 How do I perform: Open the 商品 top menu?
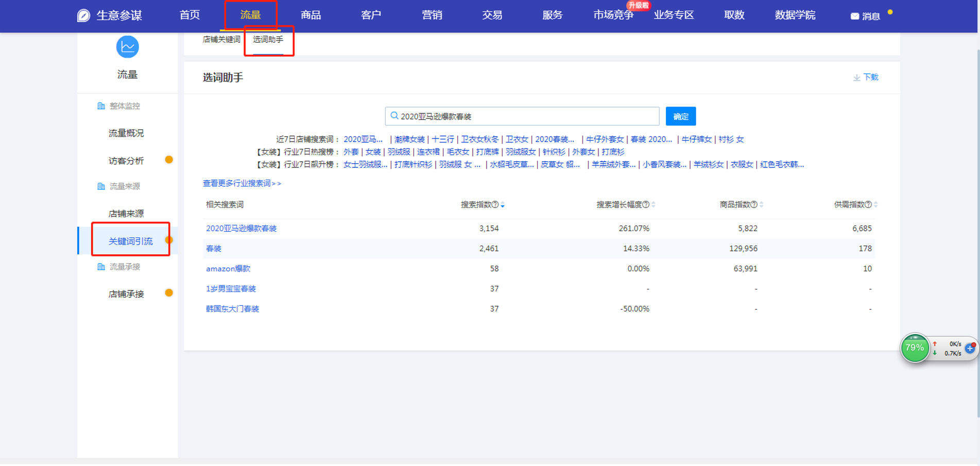click(x=311, y=15)
